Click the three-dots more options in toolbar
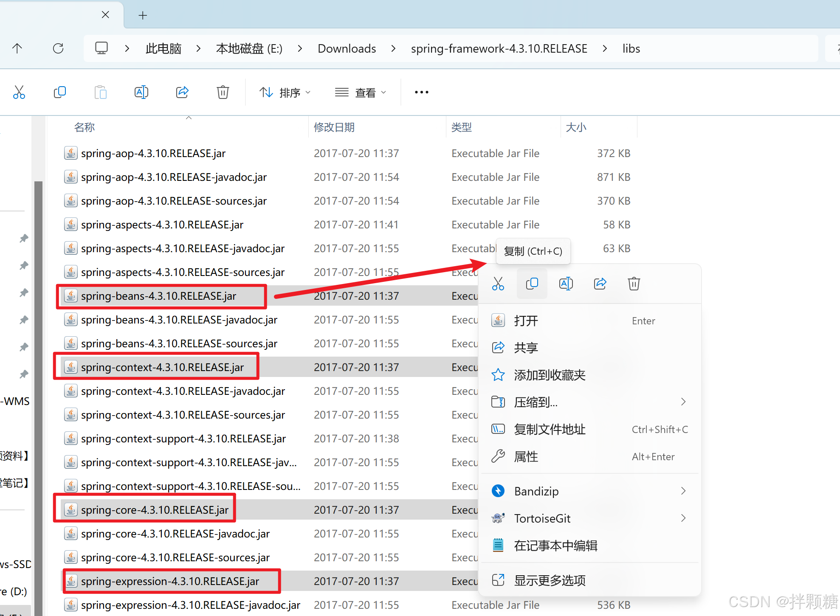This screenshot has width=840, height=616. 421,92
